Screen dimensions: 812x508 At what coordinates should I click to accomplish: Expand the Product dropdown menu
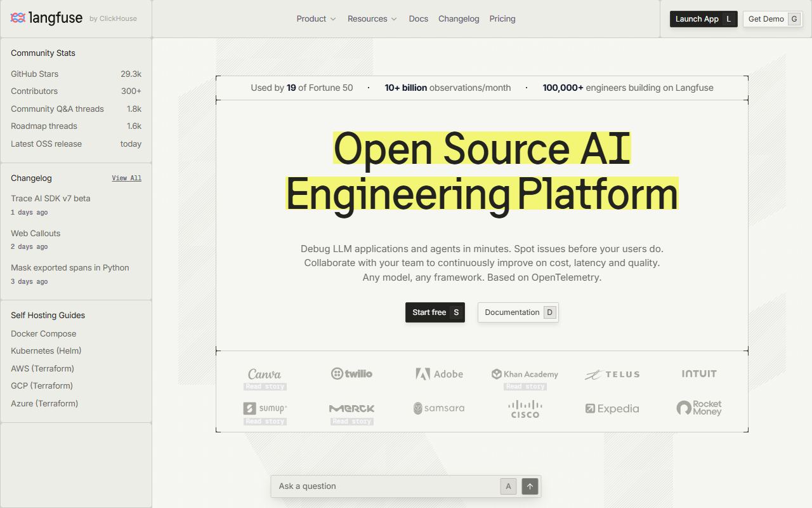[316, 19]
